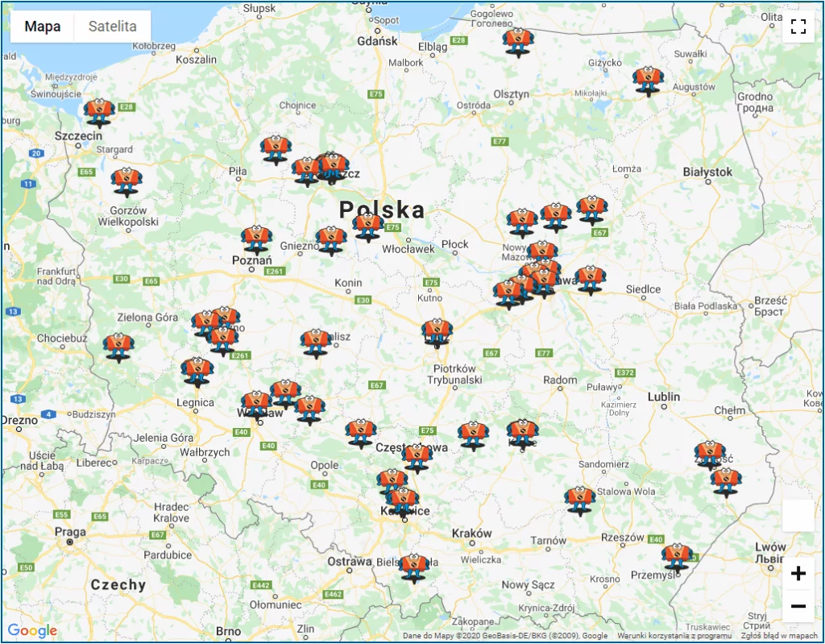The image size is (825, 644).
Task: Select the marker west of Poznań
Action: pos(257,239)
